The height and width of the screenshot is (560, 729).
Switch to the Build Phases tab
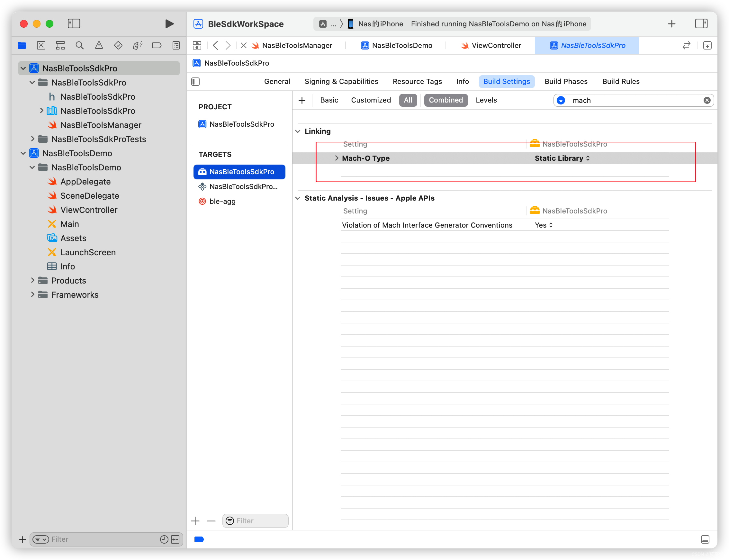pos(566,81)
